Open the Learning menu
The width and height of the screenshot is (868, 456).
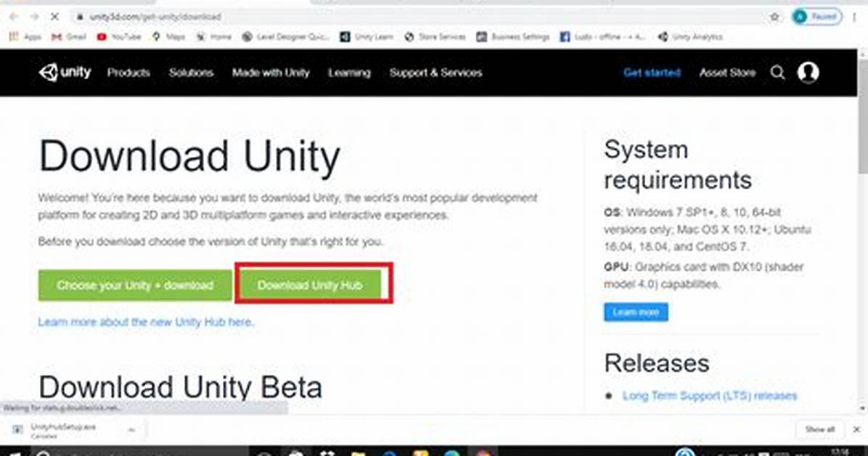[349, 73]
